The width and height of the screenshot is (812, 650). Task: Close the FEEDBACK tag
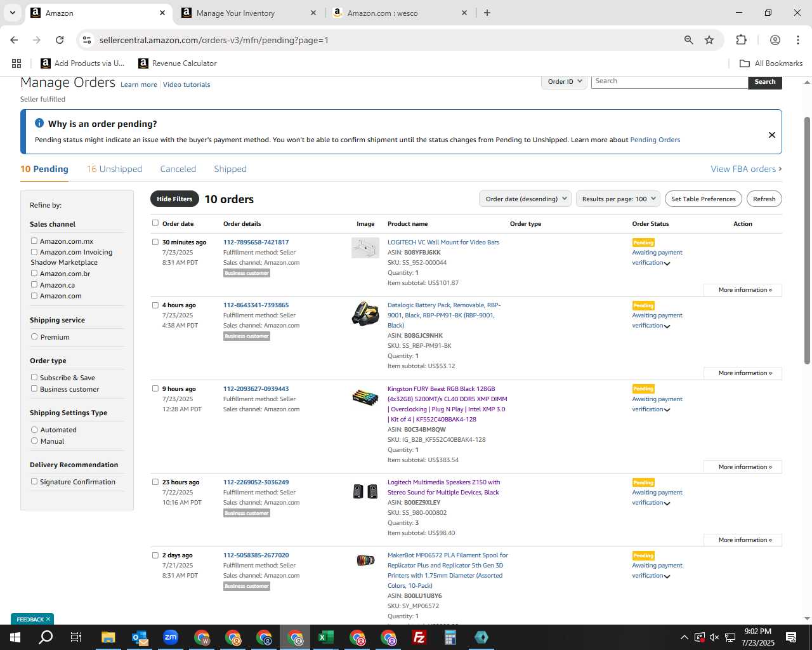(x=48, y=619)
